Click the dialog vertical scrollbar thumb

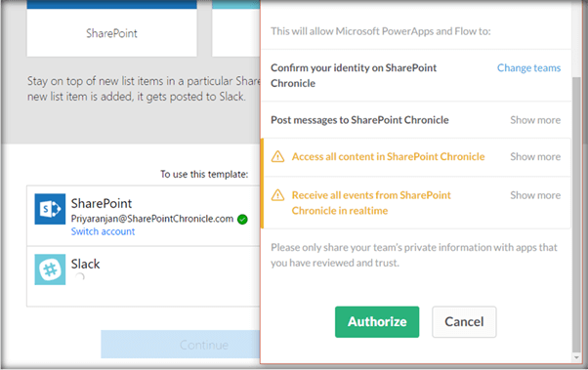pos(576,214)
